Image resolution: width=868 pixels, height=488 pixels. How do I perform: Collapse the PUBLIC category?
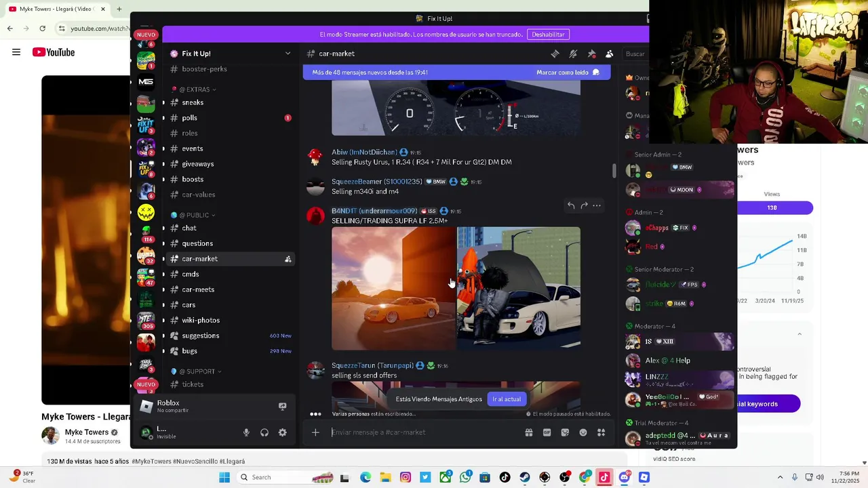197,215
